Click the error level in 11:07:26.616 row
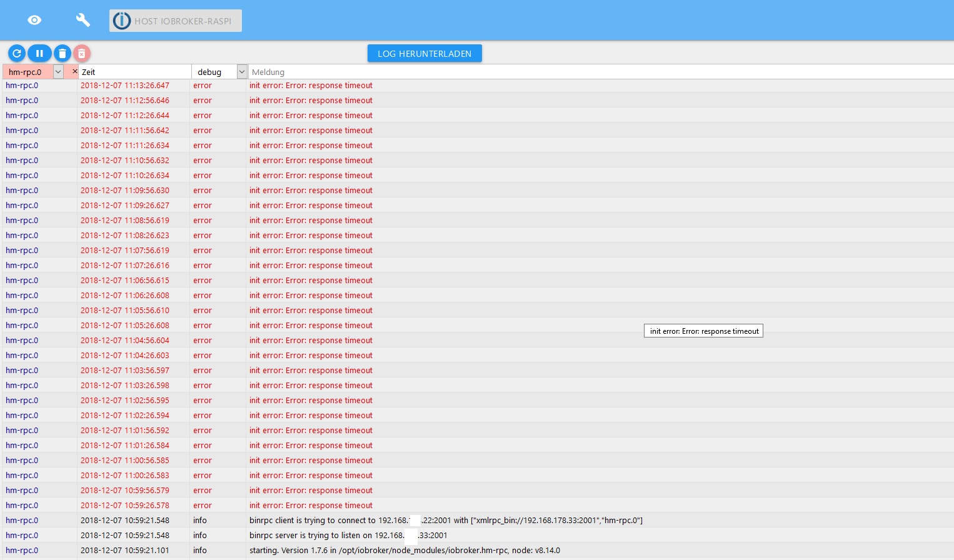Screen dimensions: 954x560 coord(203,266)
